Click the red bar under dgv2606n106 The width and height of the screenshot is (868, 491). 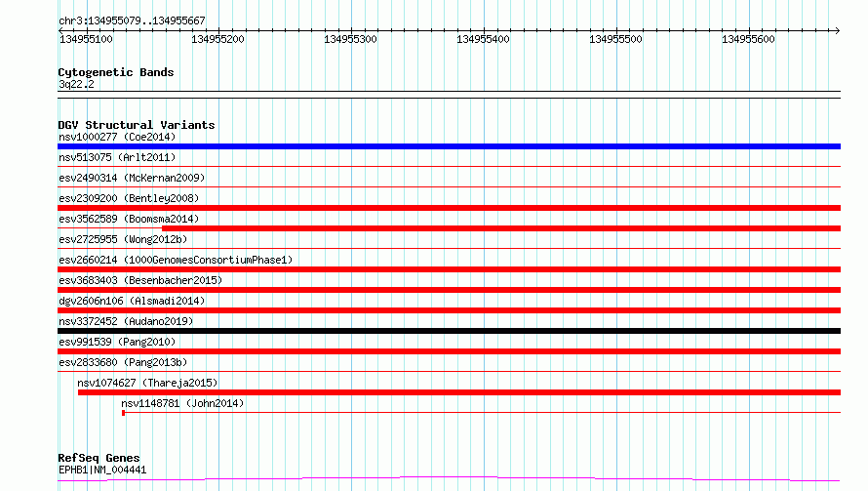[x=449, y=310]
